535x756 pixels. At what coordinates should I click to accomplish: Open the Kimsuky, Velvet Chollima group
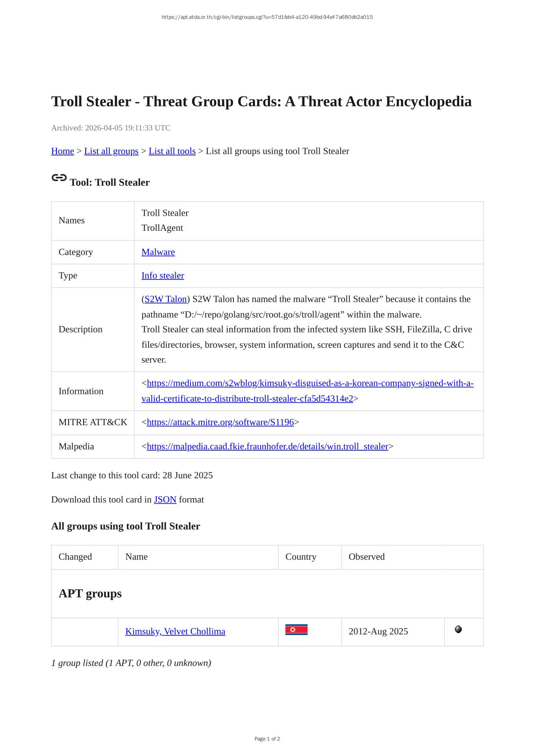click(x=175, y=632)
